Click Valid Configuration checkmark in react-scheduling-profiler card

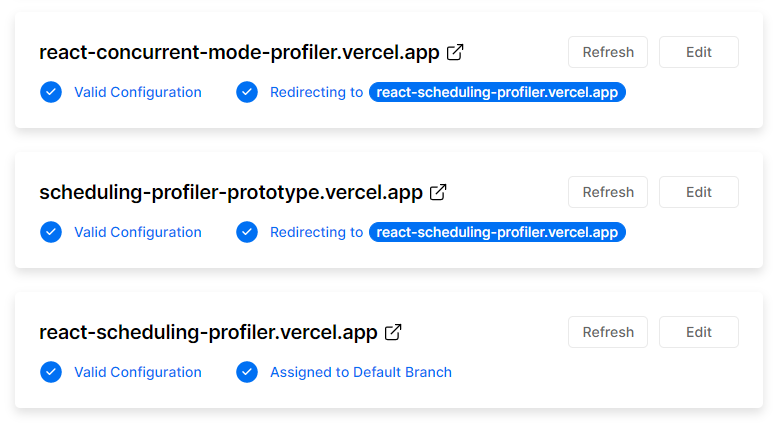[51, 372]
